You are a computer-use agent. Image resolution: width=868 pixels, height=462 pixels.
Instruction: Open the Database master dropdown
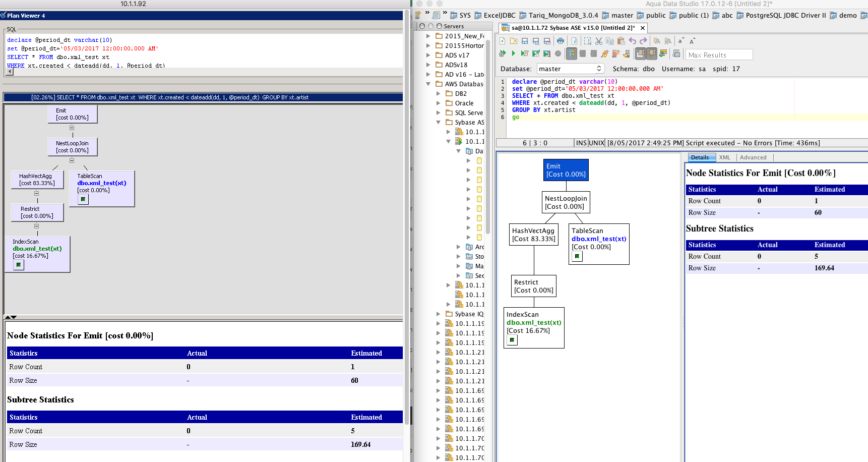click(x=570, y=69)
